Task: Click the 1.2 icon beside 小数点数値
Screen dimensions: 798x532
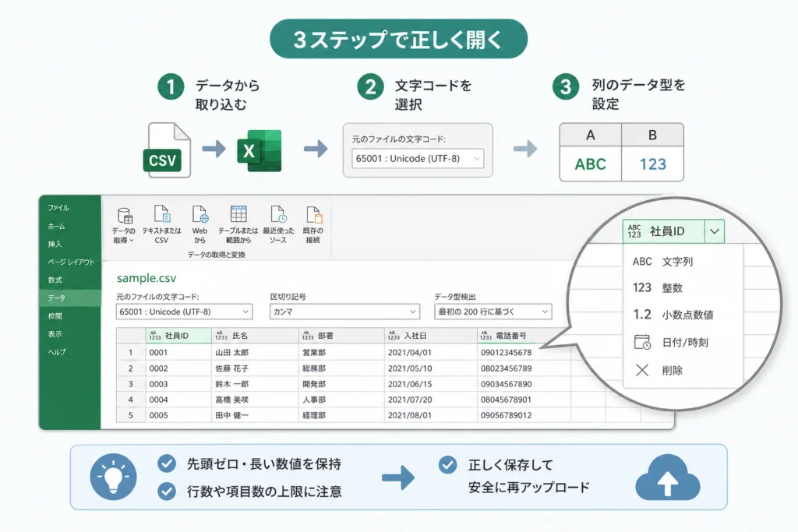Action: click(x=642, y=315)
